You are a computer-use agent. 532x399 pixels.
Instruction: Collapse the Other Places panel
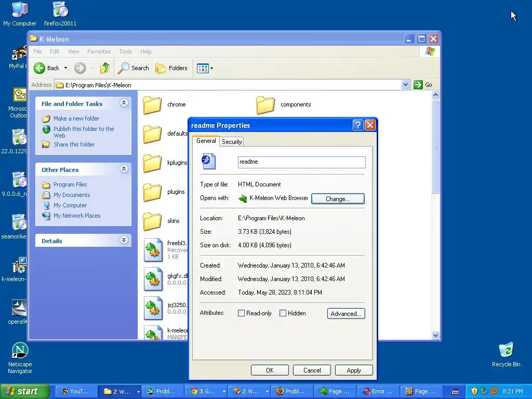124,169
